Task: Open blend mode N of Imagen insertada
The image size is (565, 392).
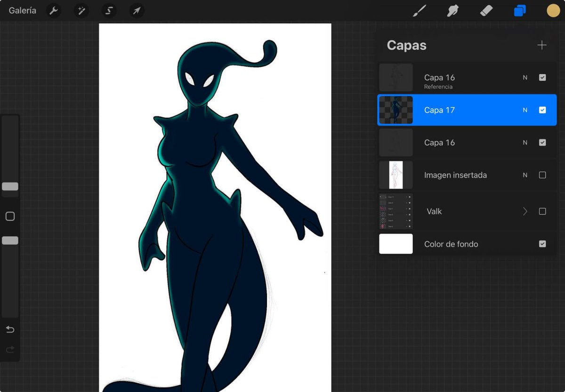Action: [525, 175]
